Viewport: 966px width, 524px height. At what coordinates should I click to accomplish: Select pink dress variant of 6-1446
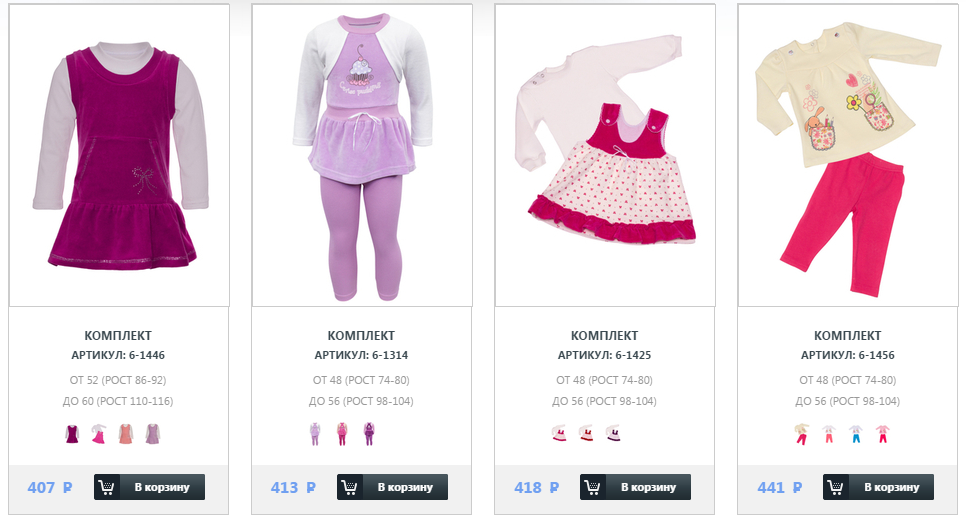tap(99, 434)
